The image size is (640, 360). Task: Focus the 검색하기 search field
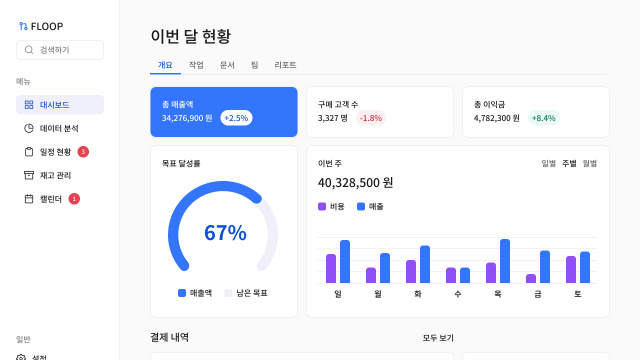(60, 50)
